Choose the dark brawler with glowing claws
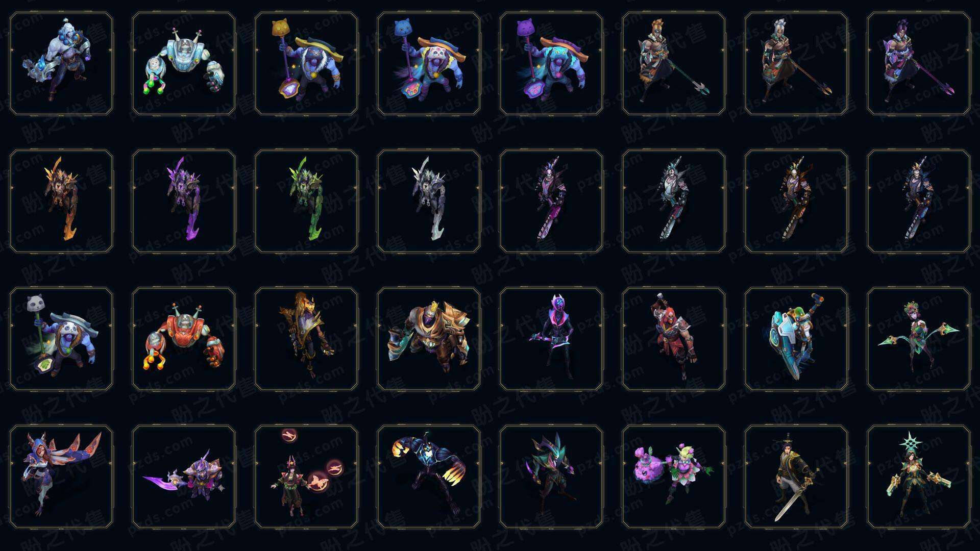Viewport: 980px width, 551px height. coord(429,477)
